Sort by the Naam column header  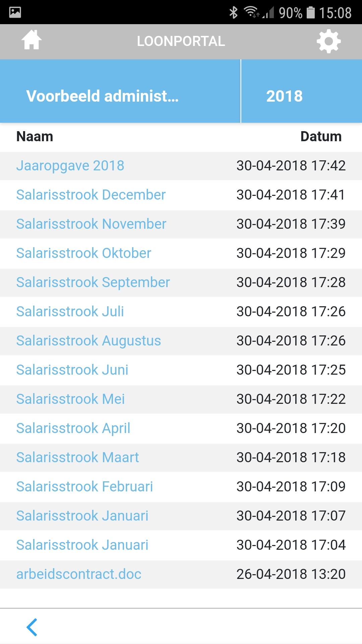point(35,137)
